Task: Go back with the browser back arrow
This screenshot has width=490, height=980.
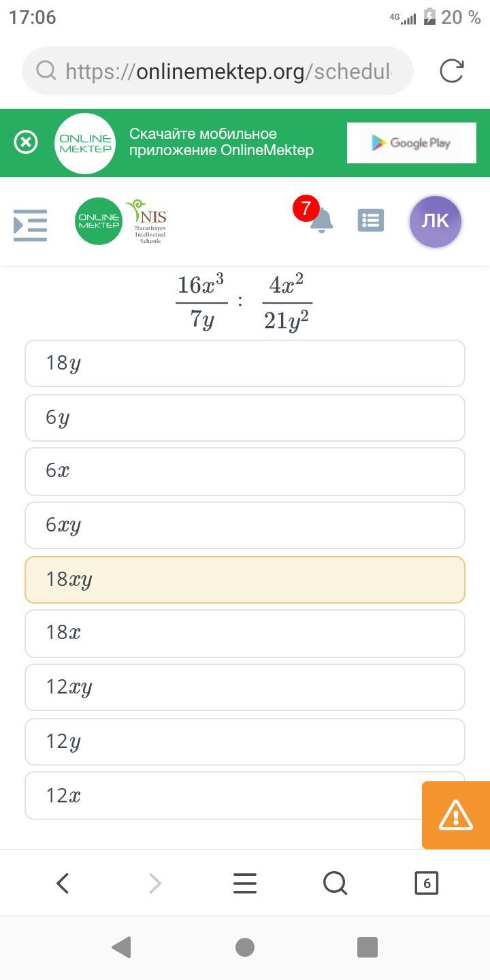Action: coord(63,883)
